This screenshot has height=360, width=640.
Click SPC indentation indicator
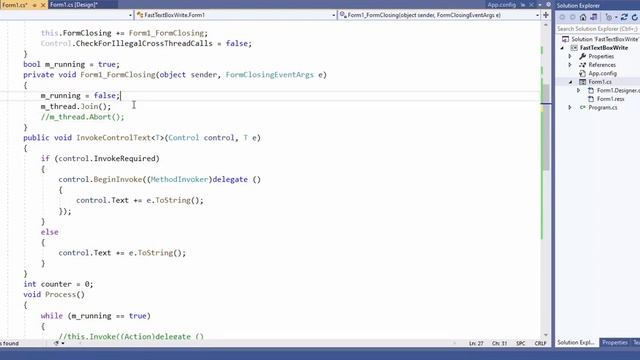(x=521, y=343)
